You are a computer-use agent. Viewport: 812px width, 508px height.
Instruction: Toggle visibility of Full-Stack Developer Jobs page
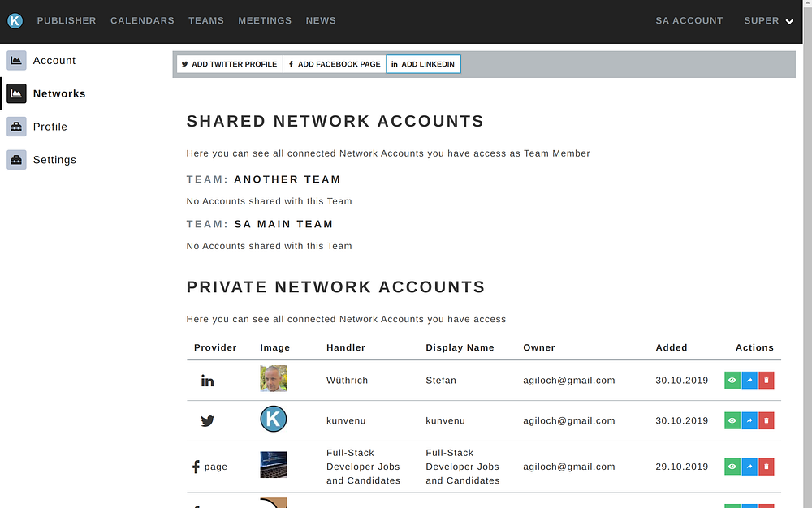(x=732, y=467)
